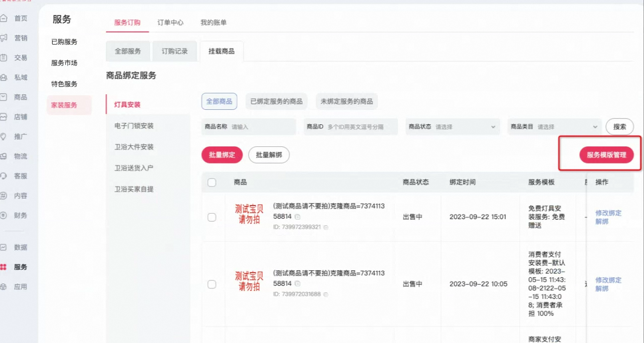Open the 数据 data sidebar icon
Screen dimensions: 644x343
(4, 247)
